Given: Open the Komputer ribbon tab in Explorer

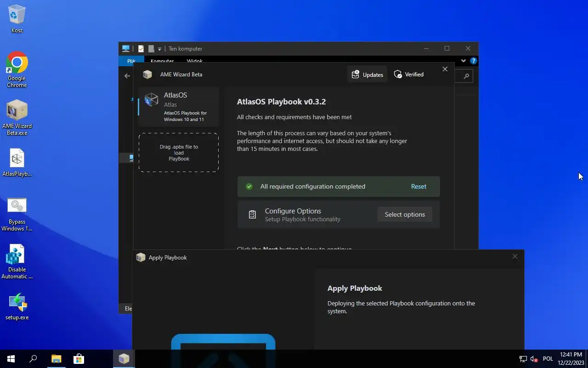Looking at the screenshot, I should pos(162,61).
